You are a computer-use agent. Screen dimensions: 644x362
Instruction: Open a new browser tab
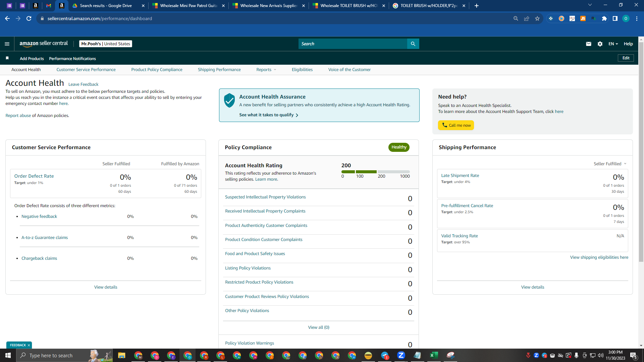coord(477,6)
